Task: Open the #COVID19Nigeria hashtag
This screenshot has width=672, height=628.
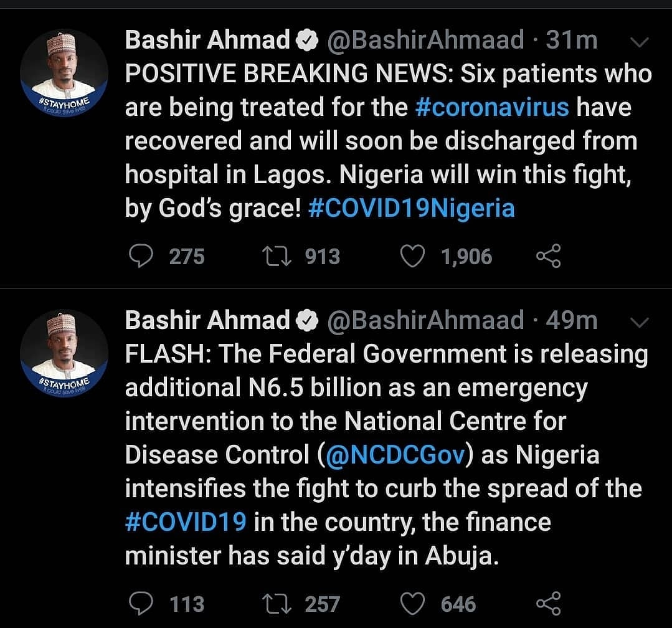Action: click(x=412, y=208)
